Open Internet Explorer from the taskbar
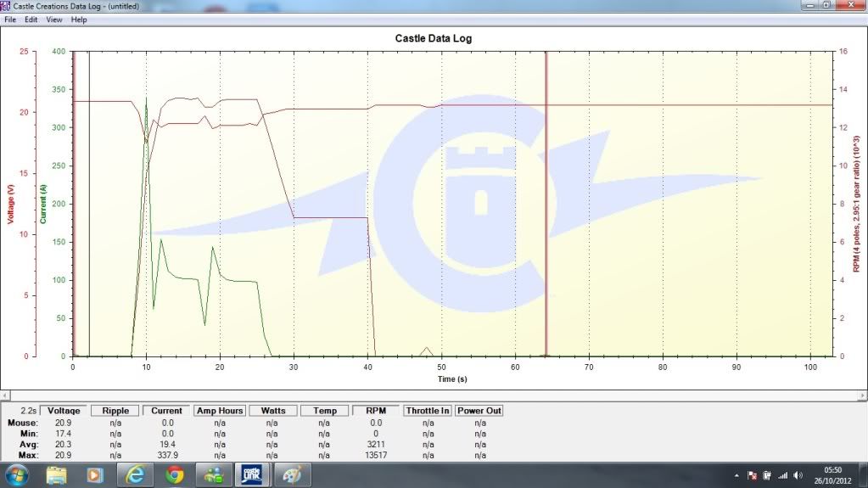Image resolution: width=868 pixels, height=488 pixels. (x=135, y=475)
